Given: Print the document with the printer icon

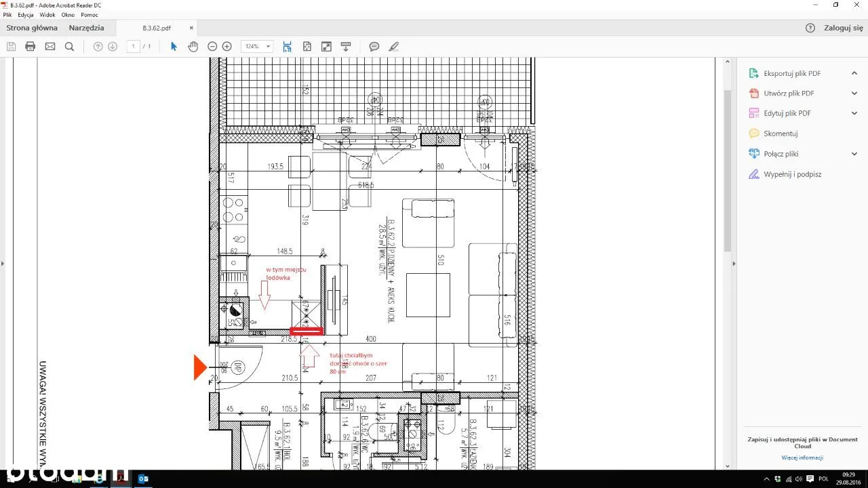Looking at the screenshot, I should point(30,46).
